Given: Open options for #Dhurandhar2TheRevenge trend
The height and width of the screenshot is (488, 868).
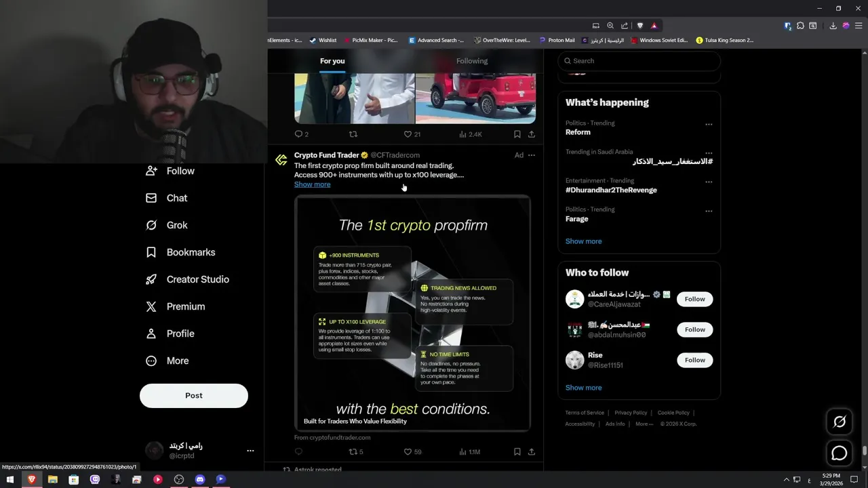Looking at the screenshot, I should tap(709, 182).
